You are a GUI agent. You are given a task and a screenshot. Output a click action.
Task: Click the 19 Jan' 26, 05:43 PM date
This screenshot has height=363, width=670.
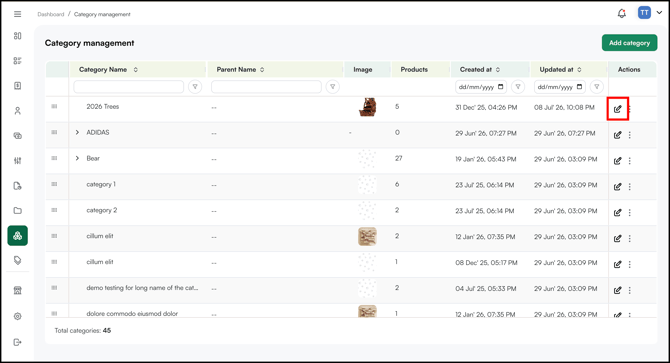coord(486,159)
